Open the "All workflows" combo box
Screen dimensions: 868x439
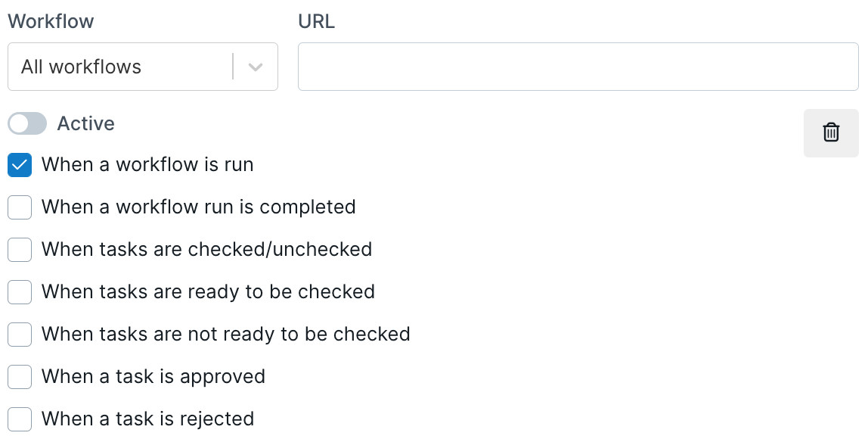(x=121, y=67)
